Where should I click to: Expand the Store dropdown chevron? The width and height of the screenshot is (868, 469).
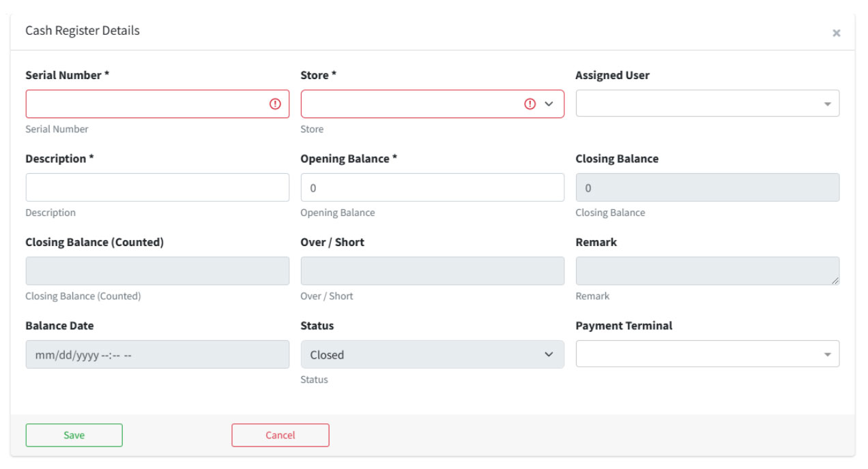pyautogui.click(x=549, y=104)
